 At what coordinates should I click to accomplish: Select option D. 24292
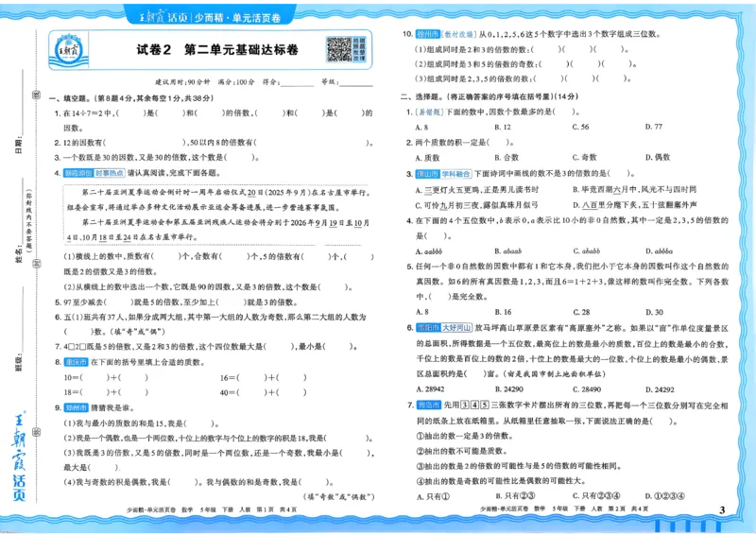click(x=660, y=389)
